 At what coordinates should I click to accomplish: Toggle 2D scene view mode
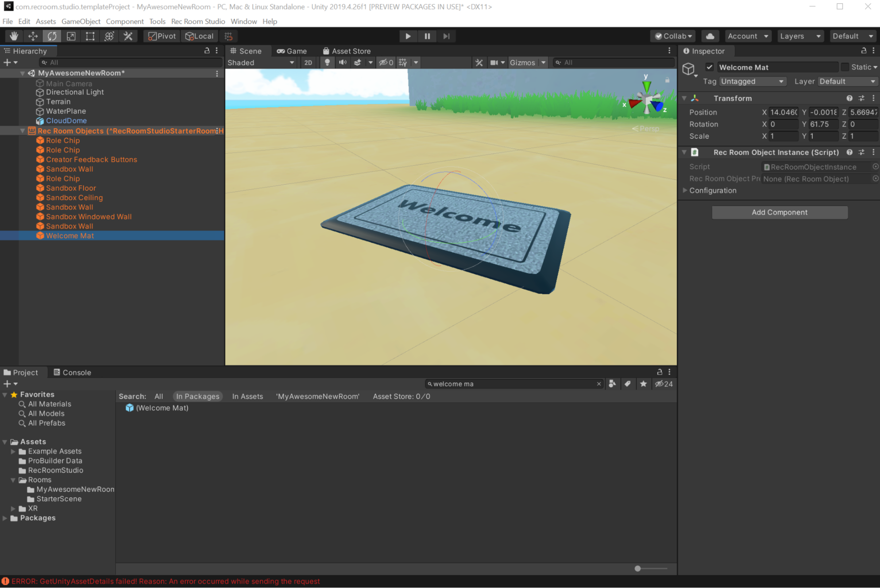coord(308,62)
